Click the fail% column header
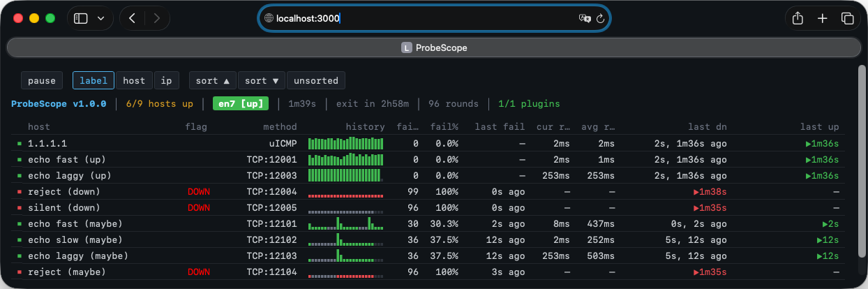Viewport: 868px width, 289px height. [x=444, y=127]
